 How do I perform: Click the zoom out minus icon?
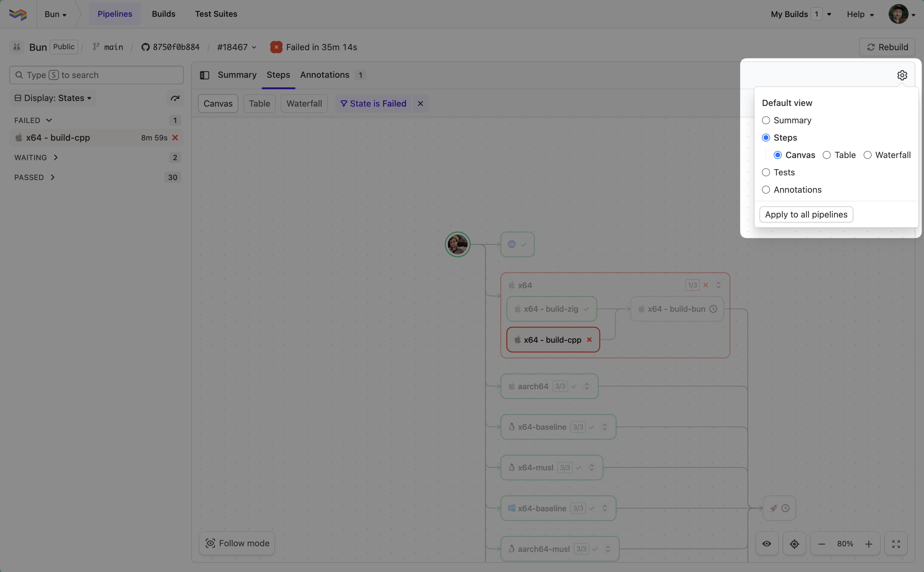click(x=821, y=543)
